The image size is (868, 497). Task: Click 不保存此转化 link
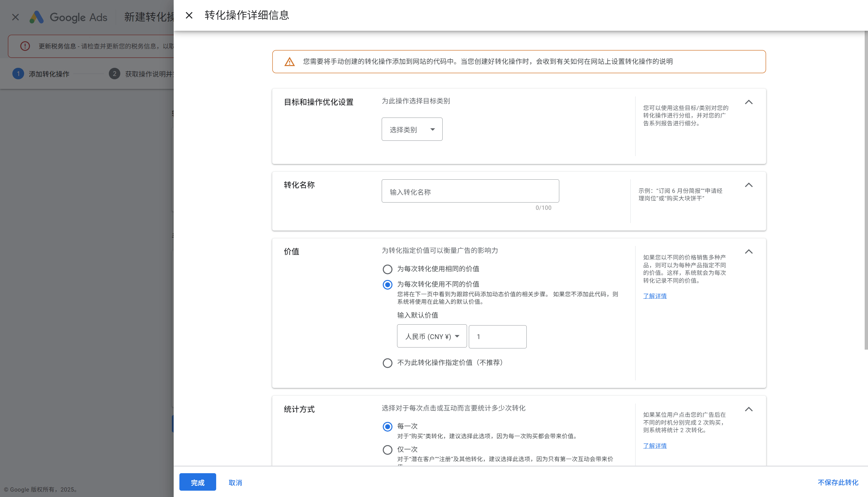pyautogui.click(x=838, y=482)
